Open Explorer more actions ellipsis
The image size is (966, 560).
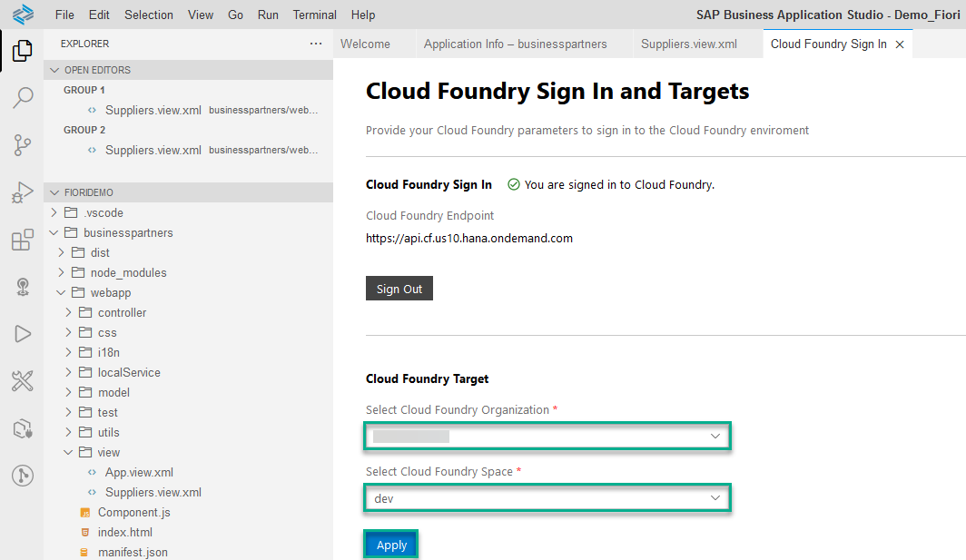[x=316, y=44]
